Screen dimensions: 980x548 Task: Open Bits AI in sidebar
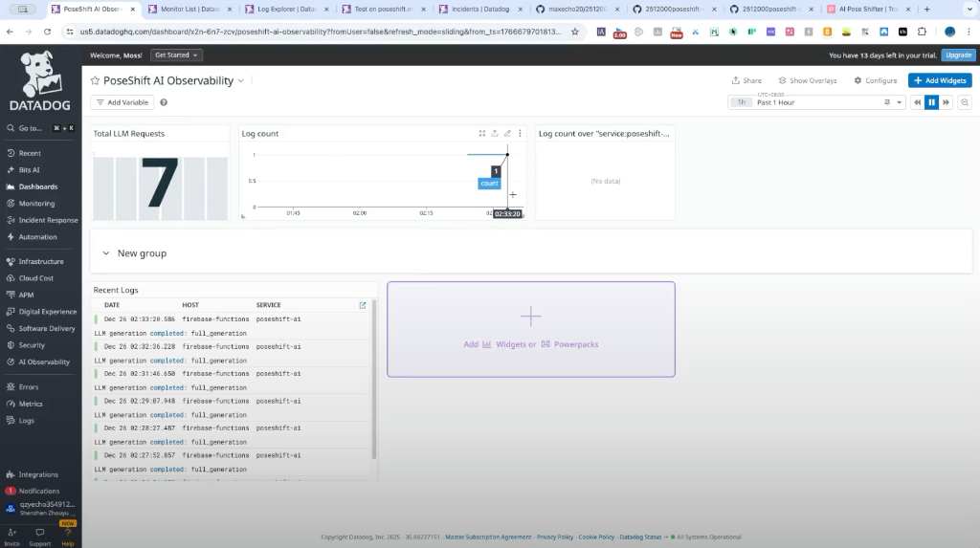click(29, 170)
